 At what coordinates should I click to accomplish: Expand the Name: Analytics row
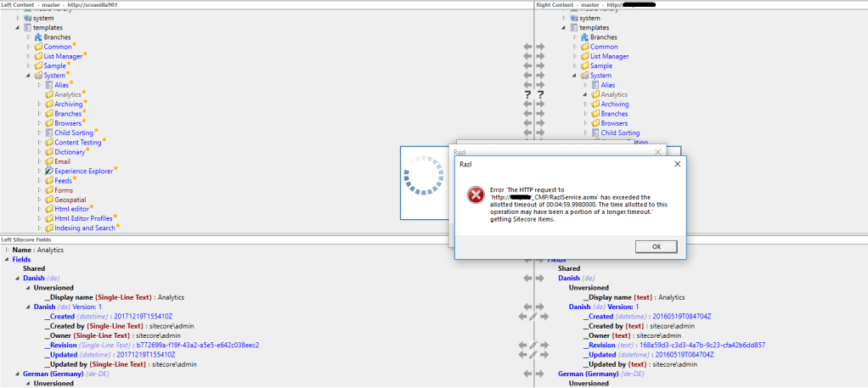coord(7,250)
